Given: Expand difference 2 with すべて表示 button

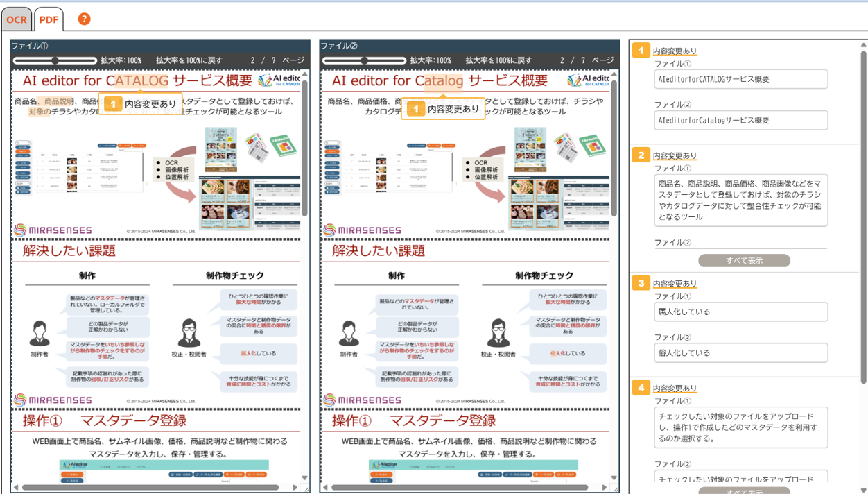Looking at the screenshot, I should point(744,261).
